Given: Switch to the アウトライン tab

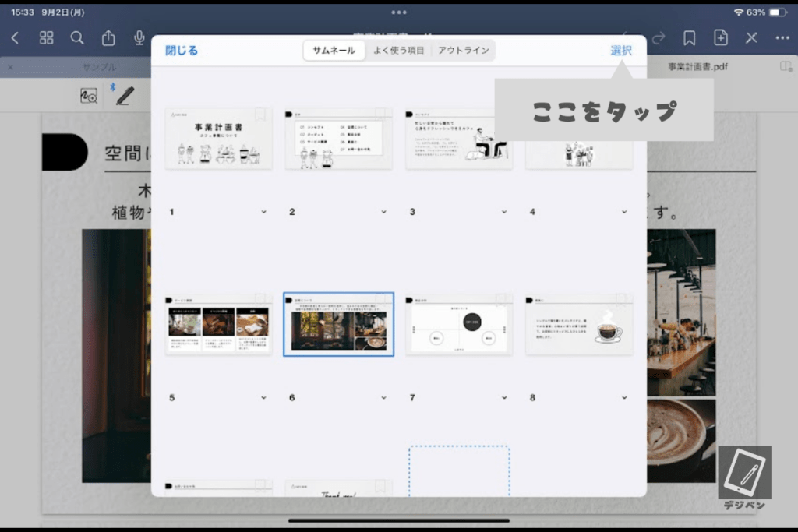Looking at the screenshot, I should pos(463,51).
